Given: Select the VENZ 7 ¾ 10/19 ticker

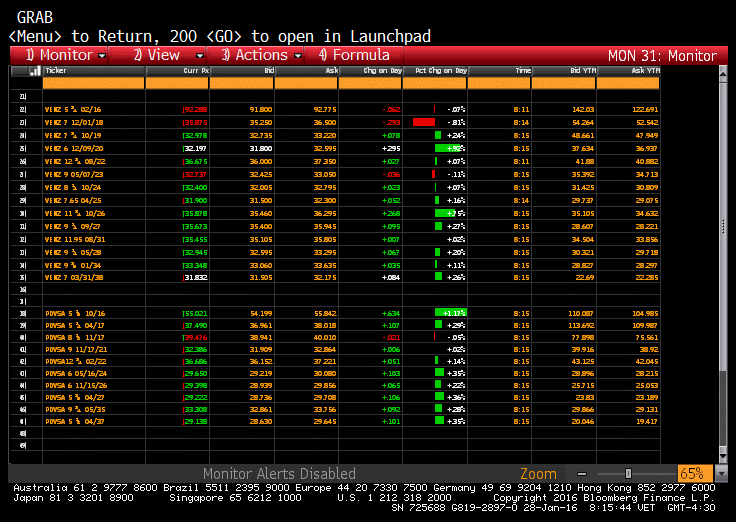Looking at the screenshot, I should [73, 136].
